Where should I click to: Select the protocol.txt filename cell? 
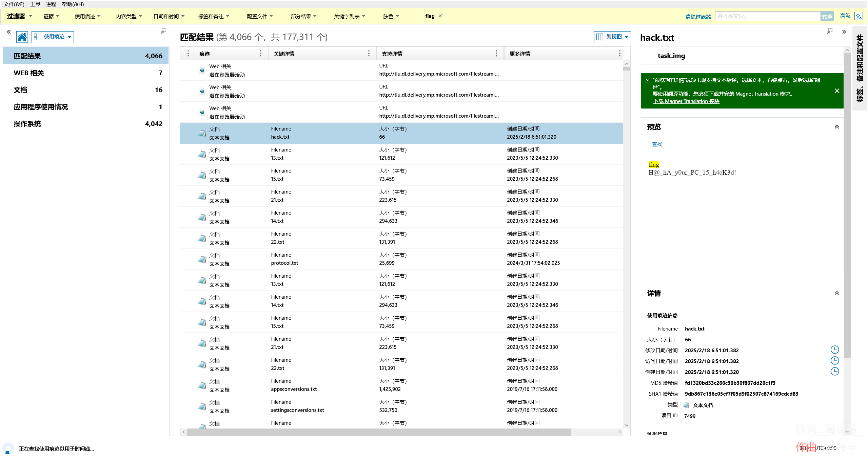click(x=284, y=263)
